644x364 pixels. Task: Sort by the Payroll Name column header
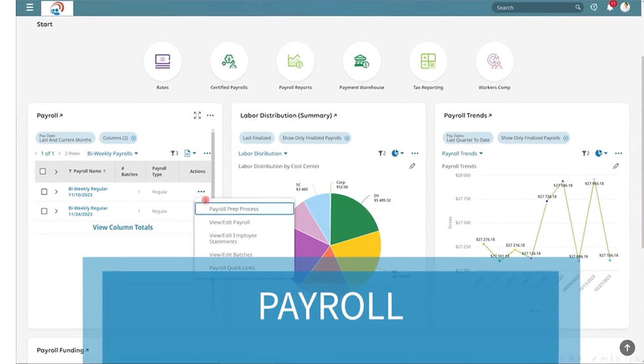pyautogui.click(x=87, y=171)
